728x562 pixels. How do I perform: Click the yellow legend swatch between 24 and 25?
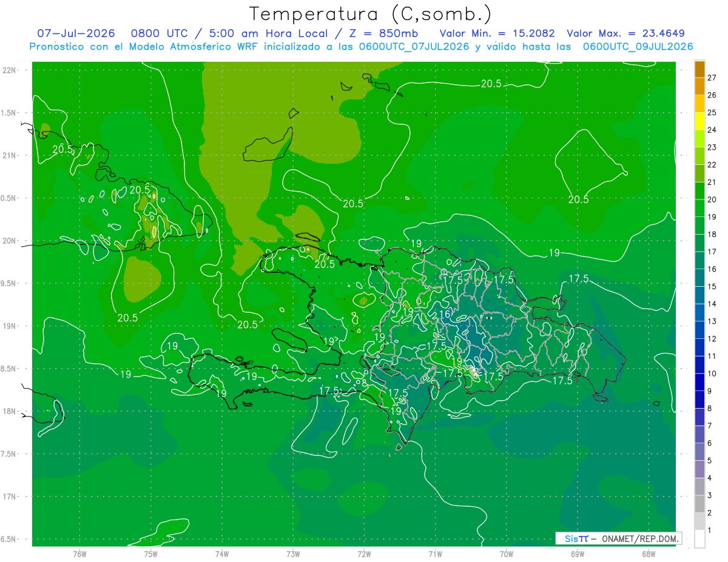(x=699, y=121)
